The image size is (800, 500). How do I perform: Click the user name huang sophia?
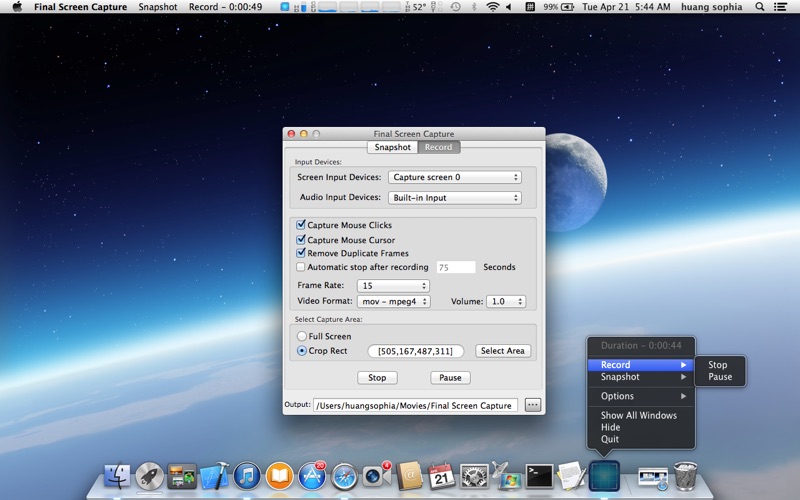[x=711, y=7]
